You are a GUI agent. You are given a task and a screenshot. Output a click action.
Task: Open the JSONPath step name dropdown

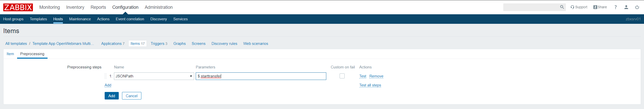point(154,76)
